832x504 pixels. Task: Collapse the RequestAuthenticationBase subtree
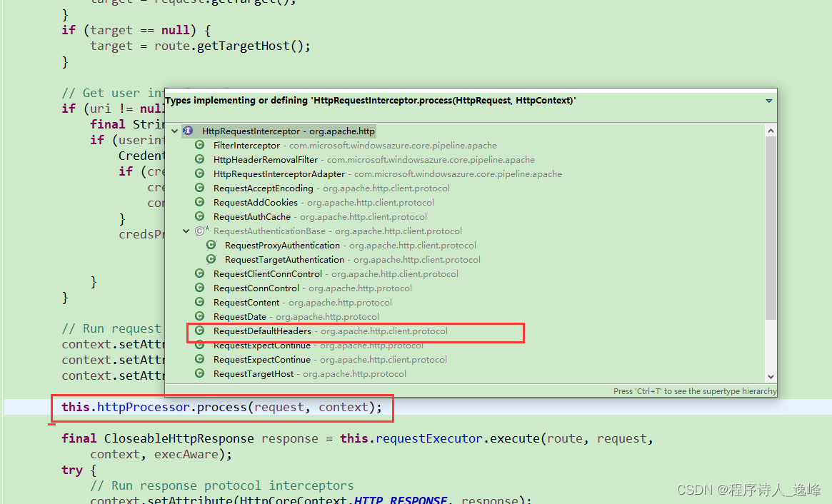click(186, 231)
